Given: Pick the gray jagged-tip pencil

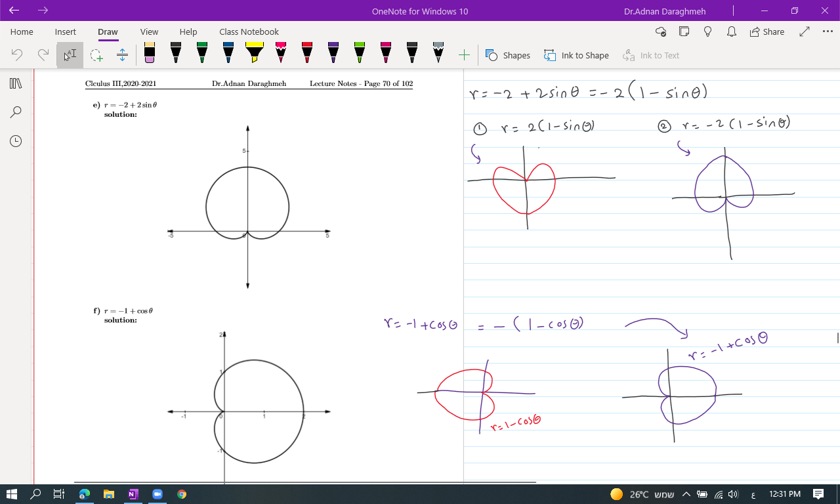Looking at the screenshot, I should (x=438, y=53).
